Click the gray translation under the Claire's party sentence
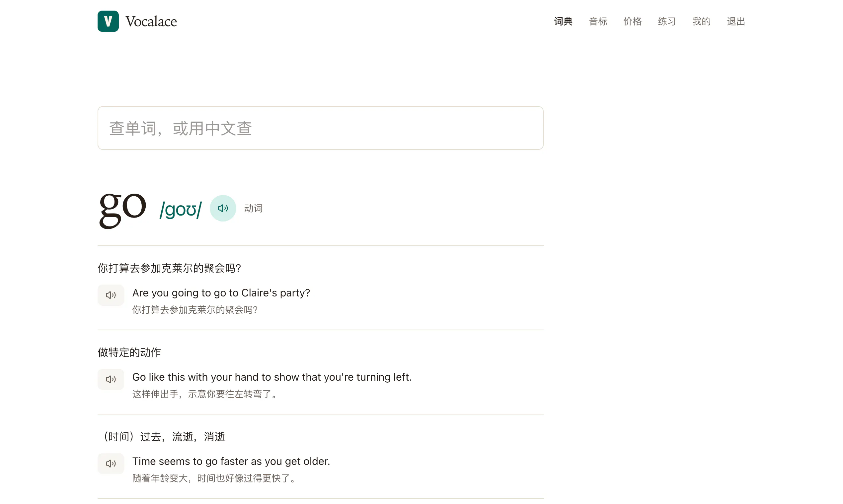This screenshot has height=504, width=843. click(x=195, y=310)
